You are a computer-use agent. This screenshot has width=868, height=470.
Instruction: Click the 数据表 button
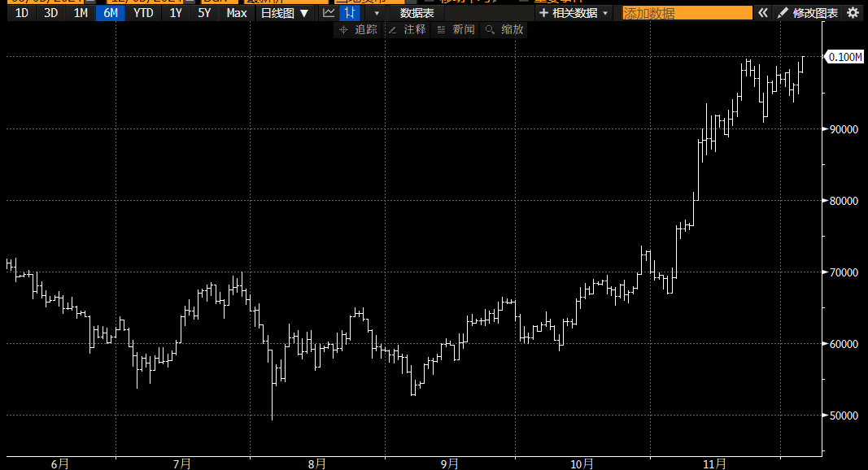(417, 13)
